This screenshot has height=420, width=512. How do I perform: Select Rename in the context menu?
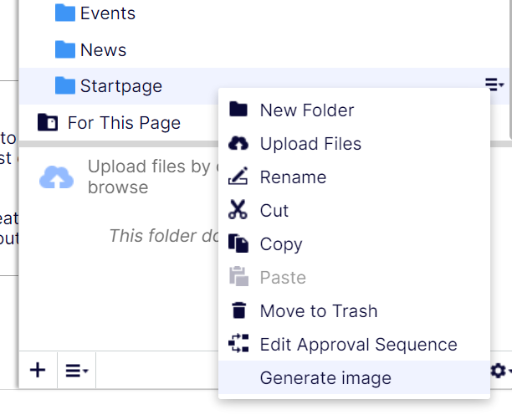[x=354, y=177]
